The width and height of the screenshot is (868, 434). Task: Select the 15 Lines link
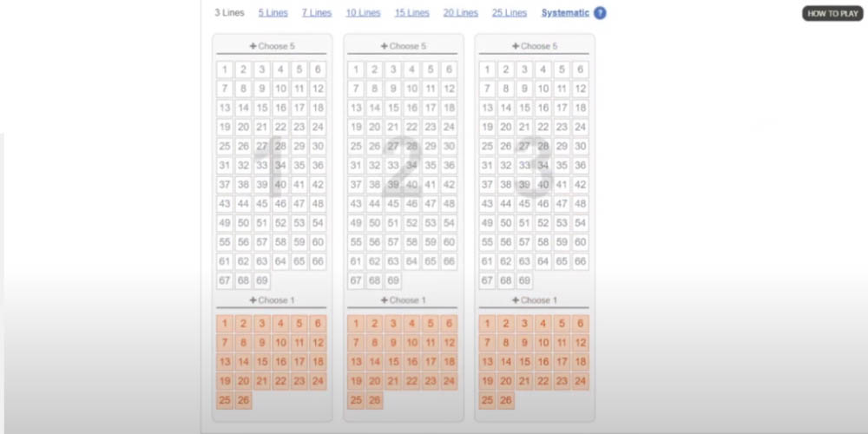[411, 13]
